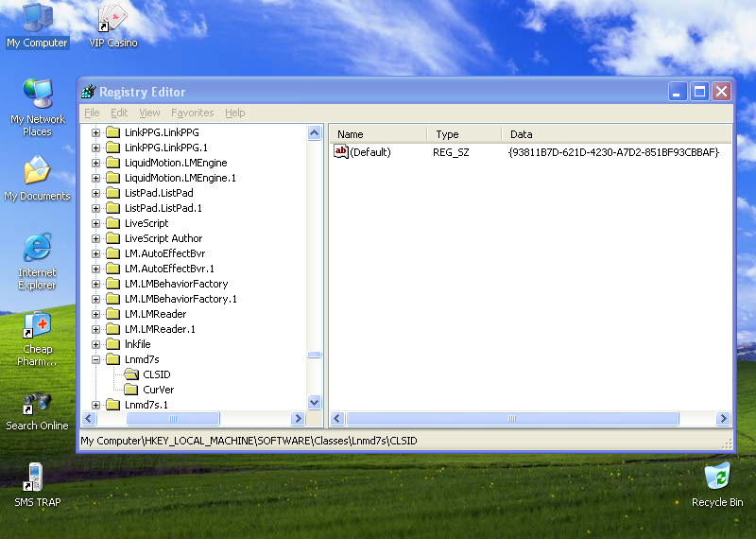
Task: Launch the Internet Explorer icon
Action: click(x=38, y=247)
